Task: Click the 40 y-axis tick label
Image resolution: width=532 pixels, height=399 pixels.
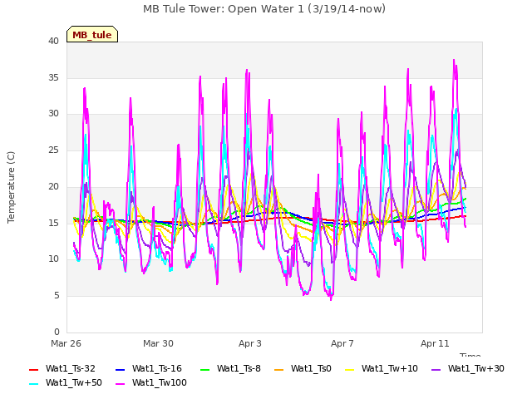Action: 53,41
